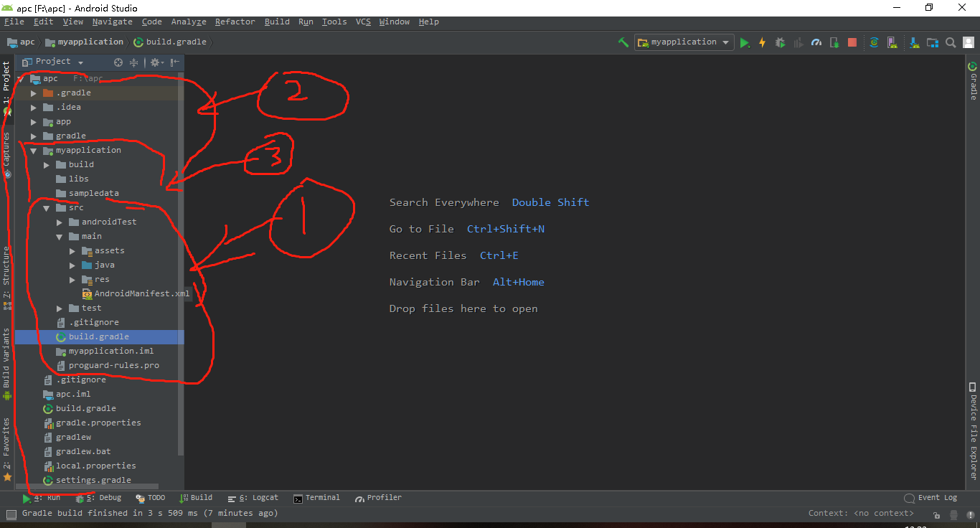980x528 pixels.
Task: Open the Gradle side panel
Action: coord(973,81)
